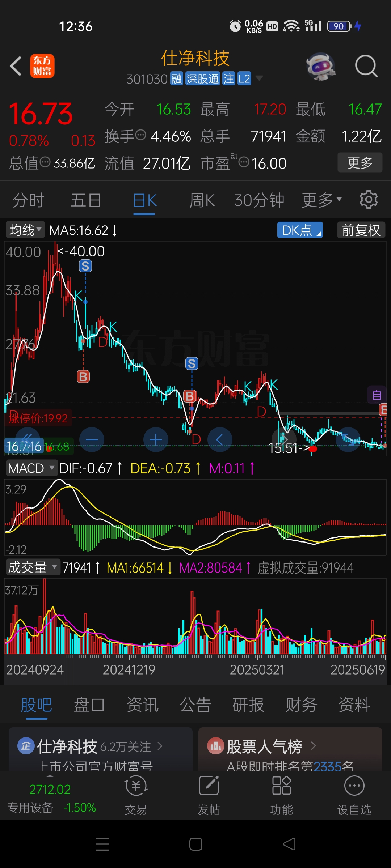Tap the 注 registration badge
Screen dimensions: 391x868
coord(229,79)
